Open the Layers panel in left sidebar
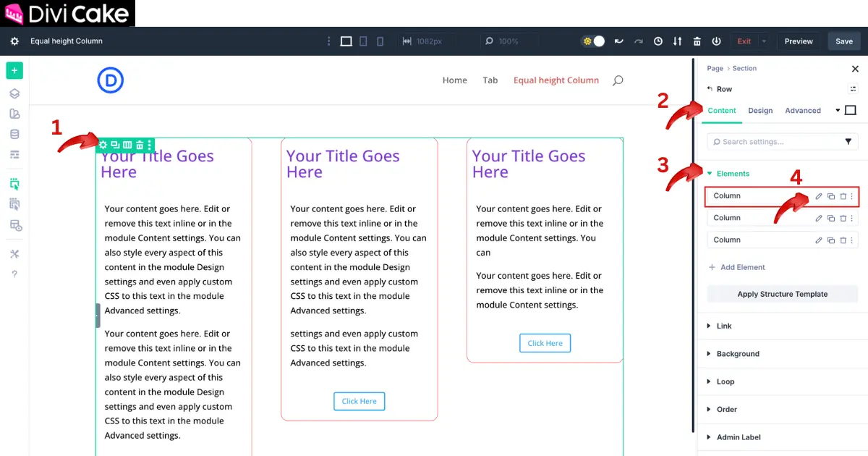 pos(14,93)
